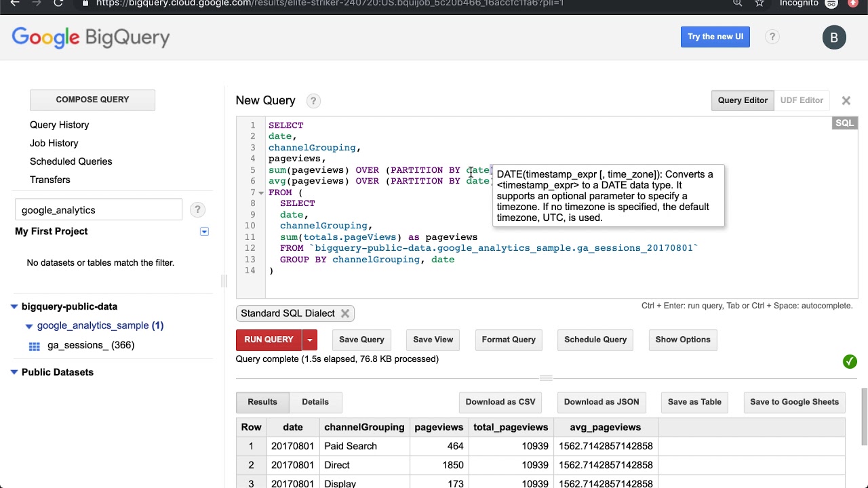The image size is (868, 488).
Task: Select the Query Editor tab
Action: pyautogui.click(x=743, y=100)
